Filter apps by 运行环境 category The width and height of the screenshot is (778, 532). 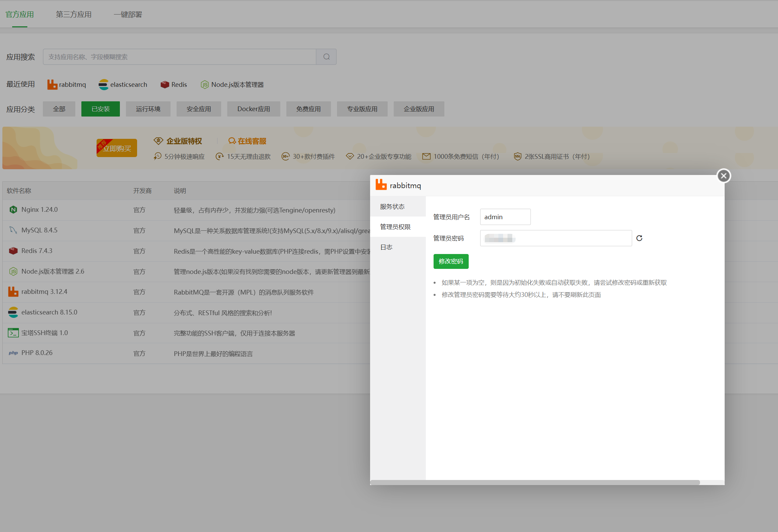(x=148, y=109)
